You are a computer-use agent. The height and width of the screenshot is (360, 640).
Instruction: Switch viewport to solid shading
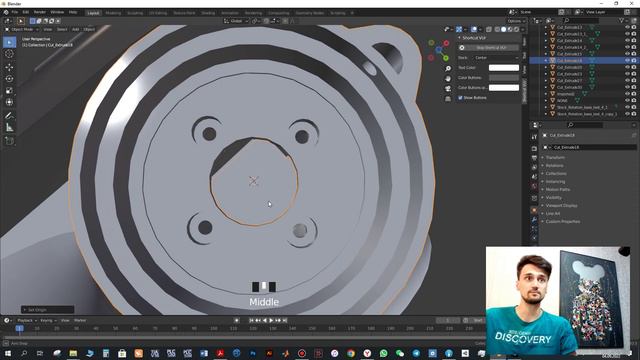[x=503, y=29]
